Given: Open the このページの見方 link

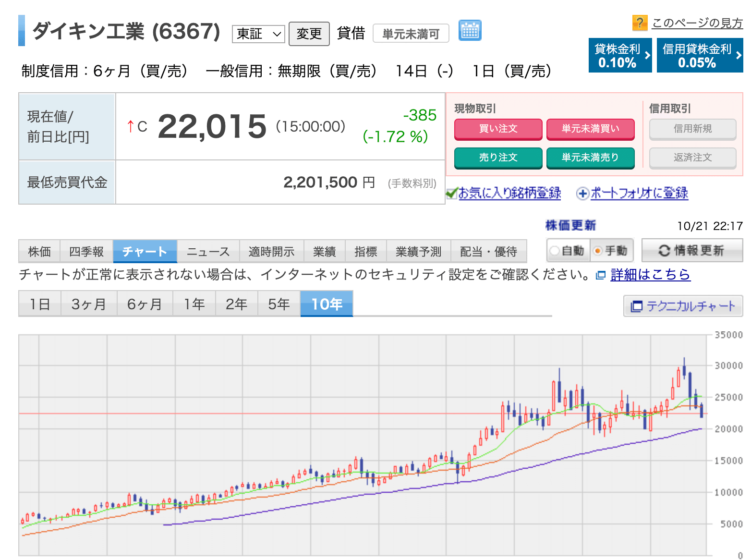Looking at the screenshot, I should [x=697, y=23].
